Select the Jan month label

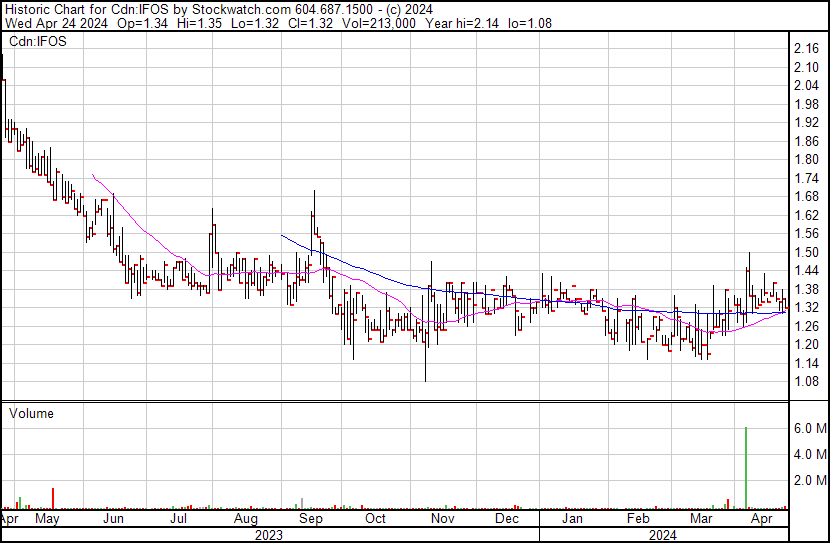point(572,519)
